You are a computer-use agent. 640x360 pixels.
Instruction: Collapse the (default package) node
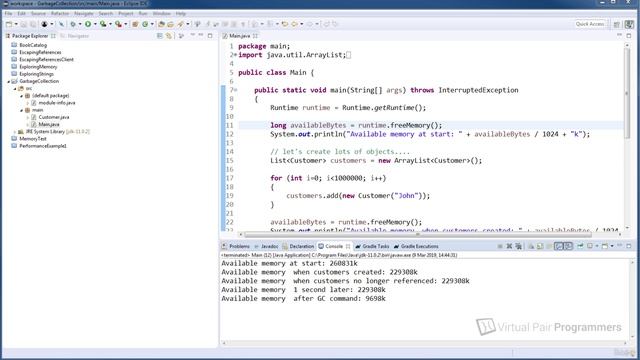coord(22,96)
